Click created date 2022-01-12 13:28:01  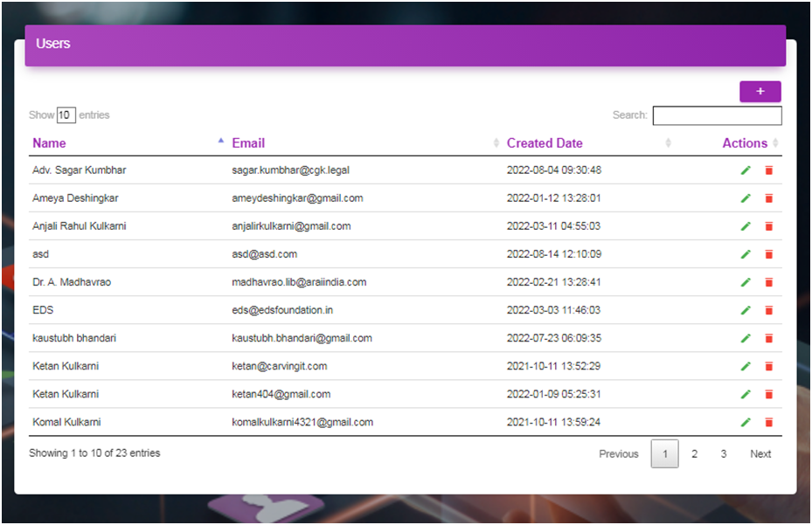553,198
